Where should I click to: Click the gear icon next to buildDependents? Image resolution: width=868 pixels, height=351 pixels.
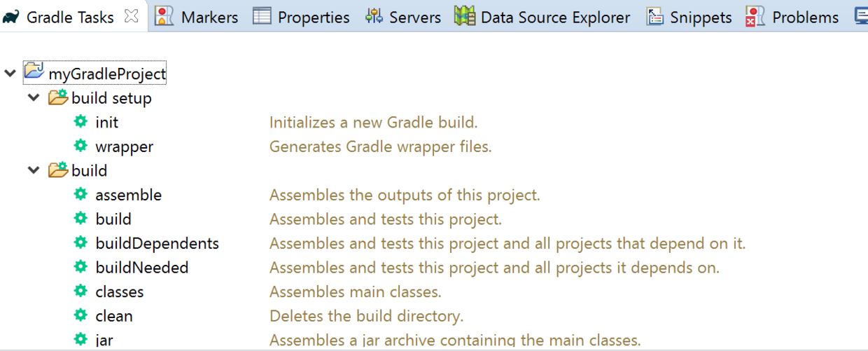(80, 243)
